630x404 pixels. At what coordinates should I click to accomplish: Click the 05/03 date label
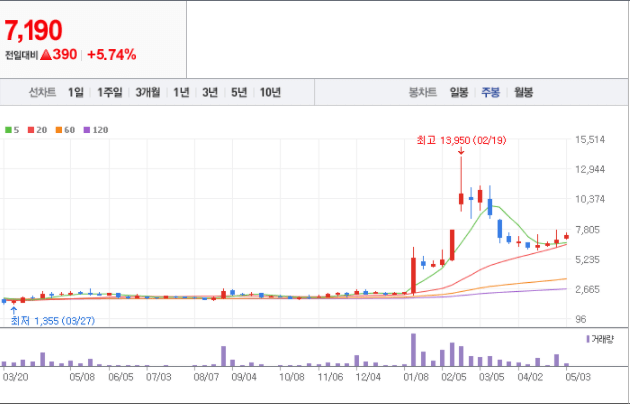tap(578, 377)
